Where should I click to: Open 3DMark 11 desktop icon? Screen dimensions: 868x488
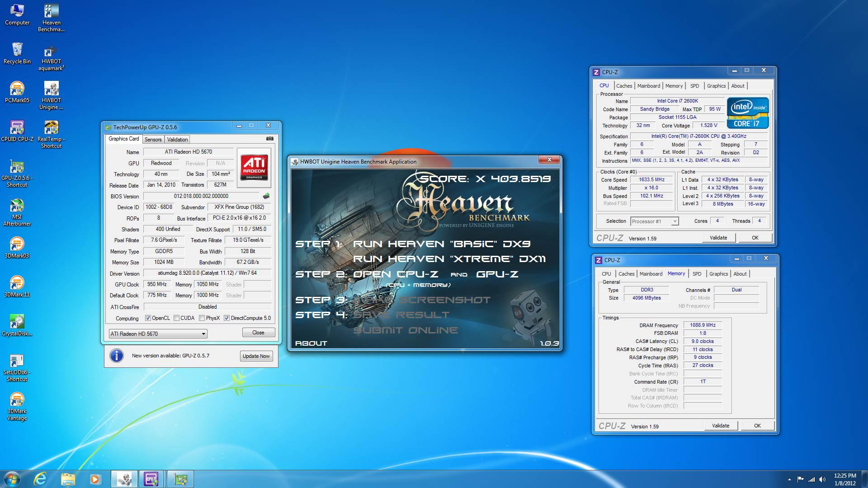[17, 286]
